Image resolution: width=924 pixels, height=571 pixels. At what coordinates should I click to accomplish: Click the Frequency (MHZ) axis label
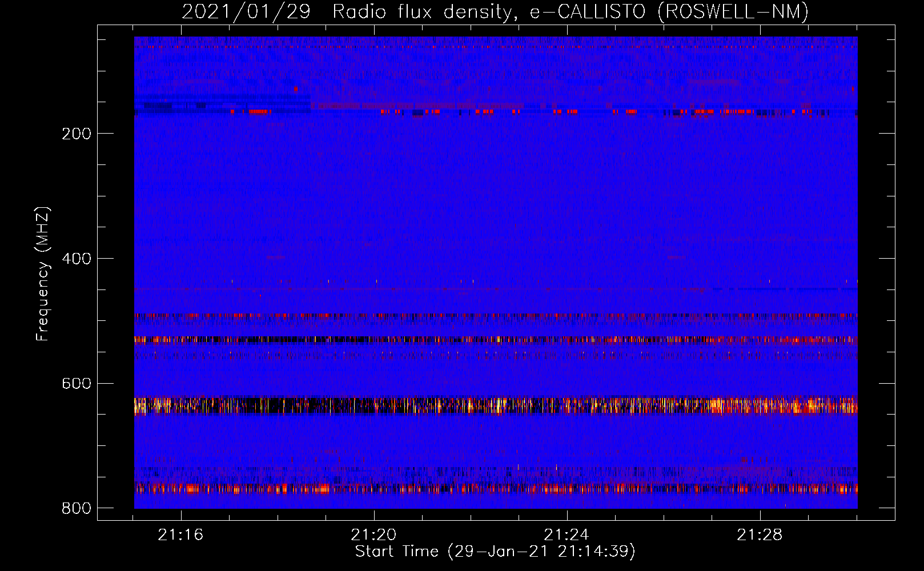(x=43, y=274)
